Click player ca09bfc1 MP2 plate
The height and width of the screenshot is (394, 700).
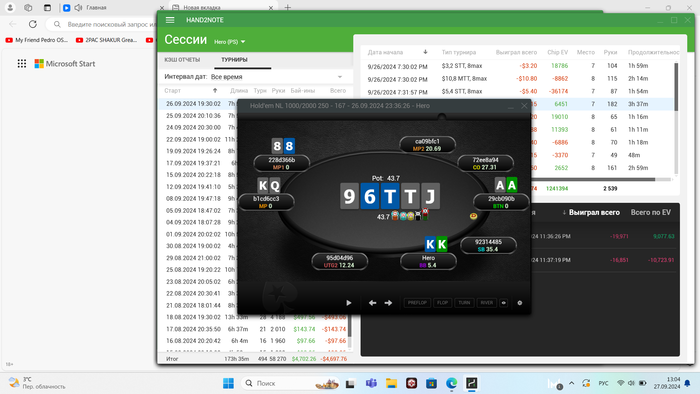pyautogui.click(x=427, y=145)
